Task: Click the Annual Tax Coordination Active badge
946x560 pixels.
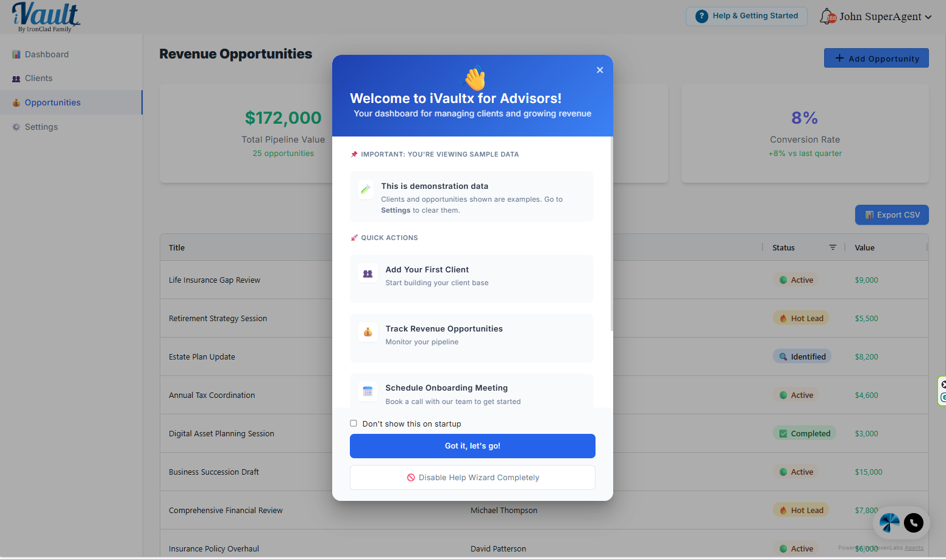Action: (796, 395)
